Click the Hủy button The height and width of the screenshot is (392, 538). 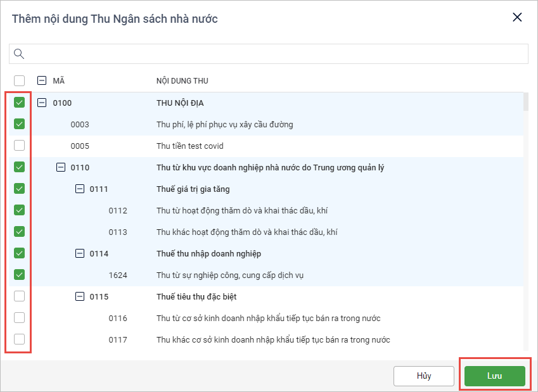point(423,376)
